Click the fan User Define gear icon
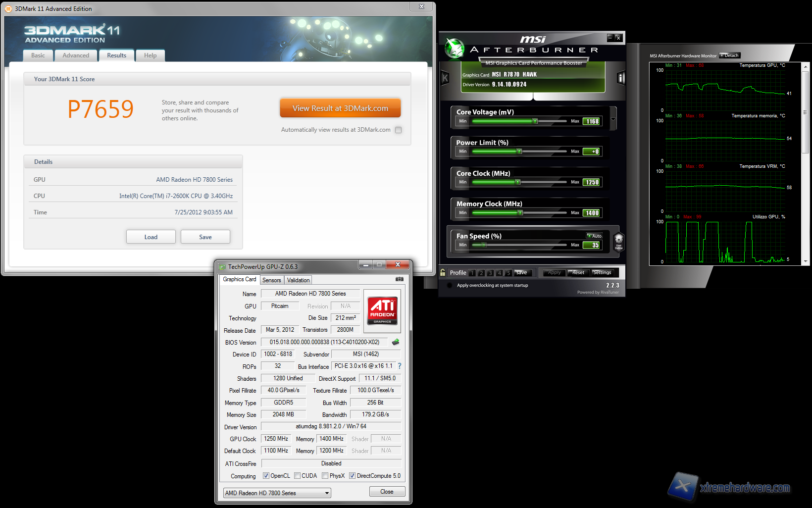The height and width of the screenshot is (508, 812). click(618, 242)
